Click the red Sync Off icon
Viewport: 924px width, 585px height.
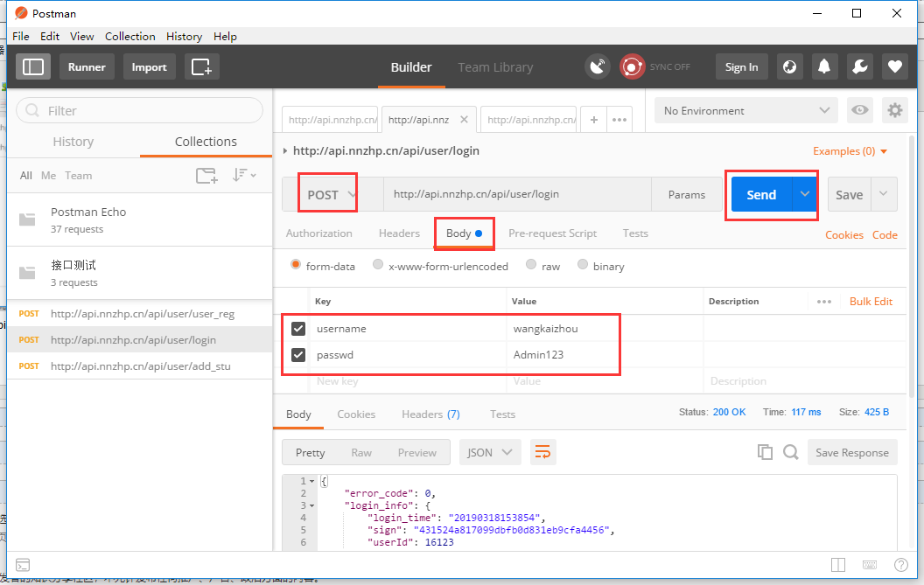(x=632, y=66)
